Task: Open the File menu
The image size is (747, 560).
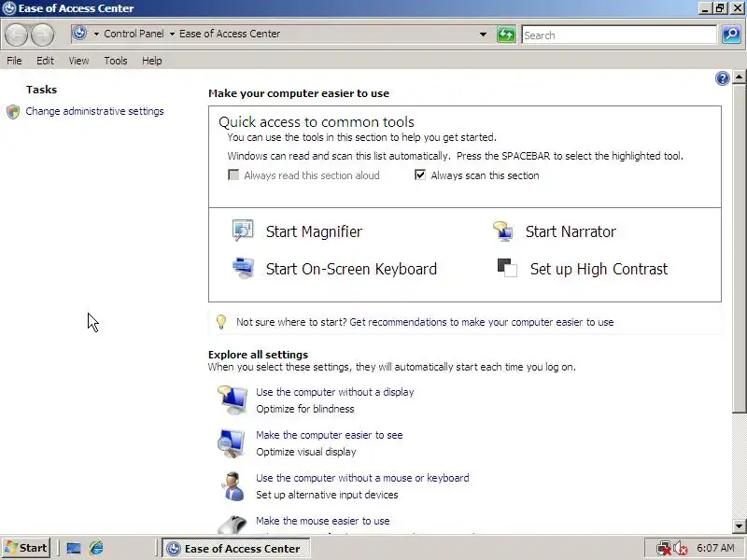Action: [x=14, y=61]
